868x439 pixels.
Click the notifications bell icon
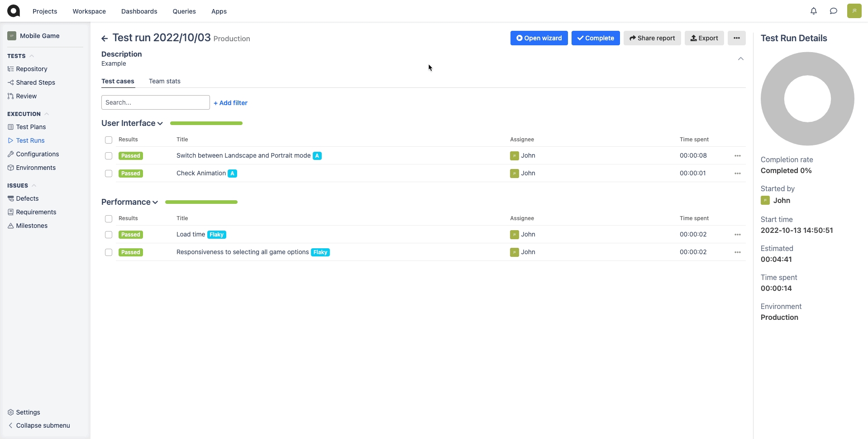813,11
